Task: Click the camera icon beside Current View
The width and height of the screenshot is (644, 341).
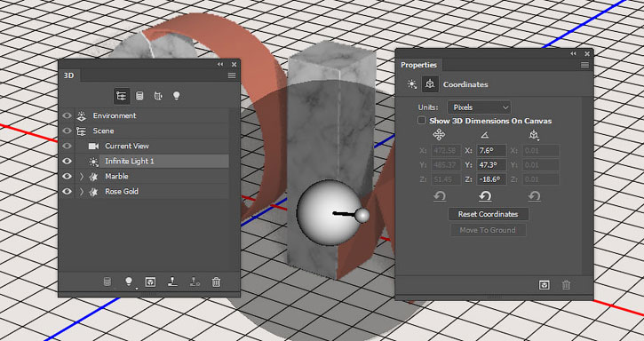Action: tap(93, 147)
